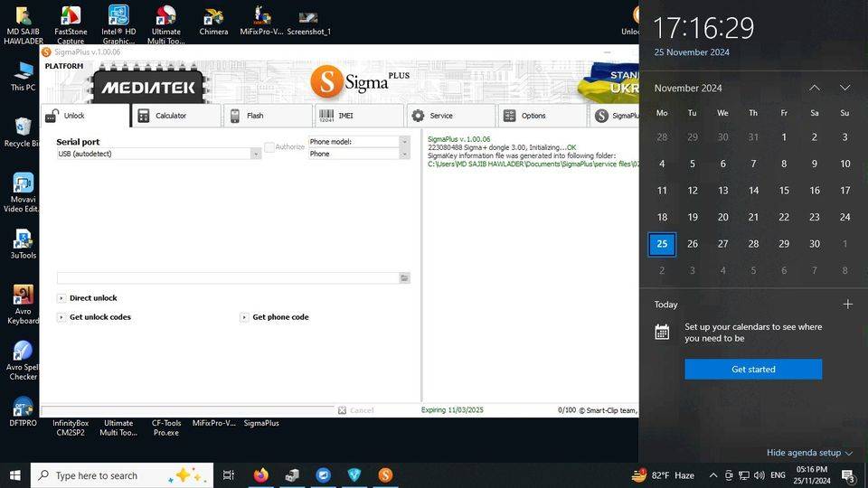Click the Get started button
This screenshot has width=868, height=488.
753,369
